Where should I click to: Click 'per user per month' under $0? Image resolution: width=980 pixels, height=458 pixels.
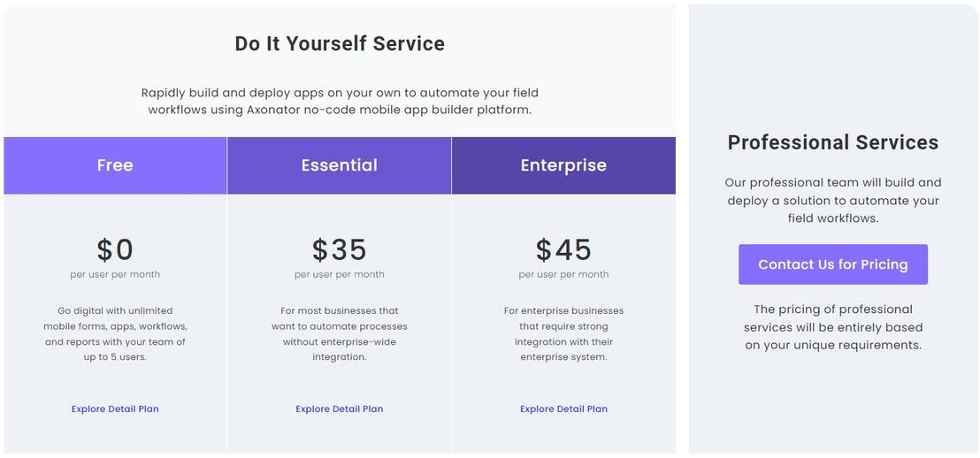(x=115, y=275)
